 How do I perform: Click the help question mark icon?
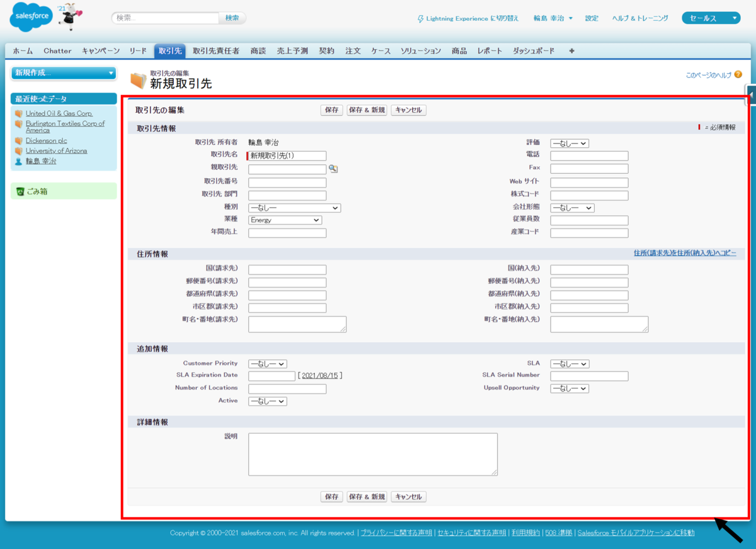click(738, 75)
